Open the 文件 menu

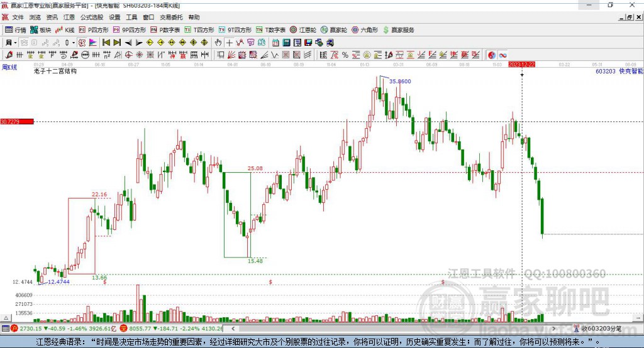18,17
